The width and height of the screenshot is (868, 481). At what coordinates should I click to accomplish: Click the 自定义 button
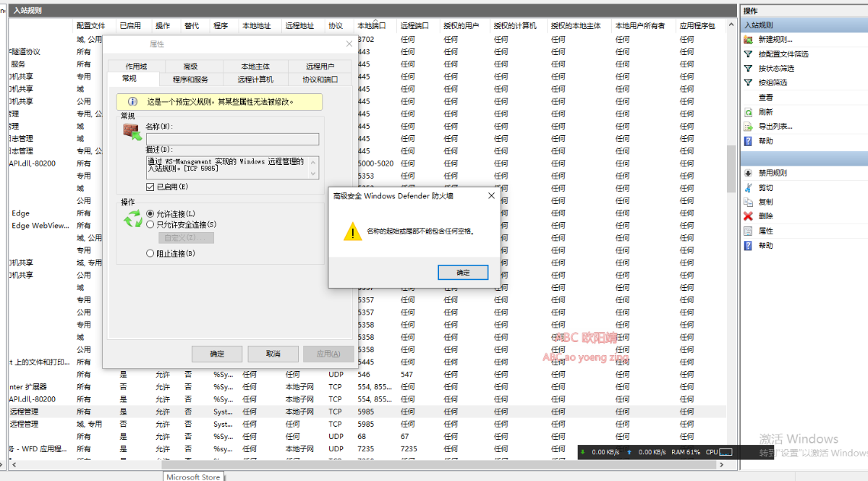tap(186, 238)
